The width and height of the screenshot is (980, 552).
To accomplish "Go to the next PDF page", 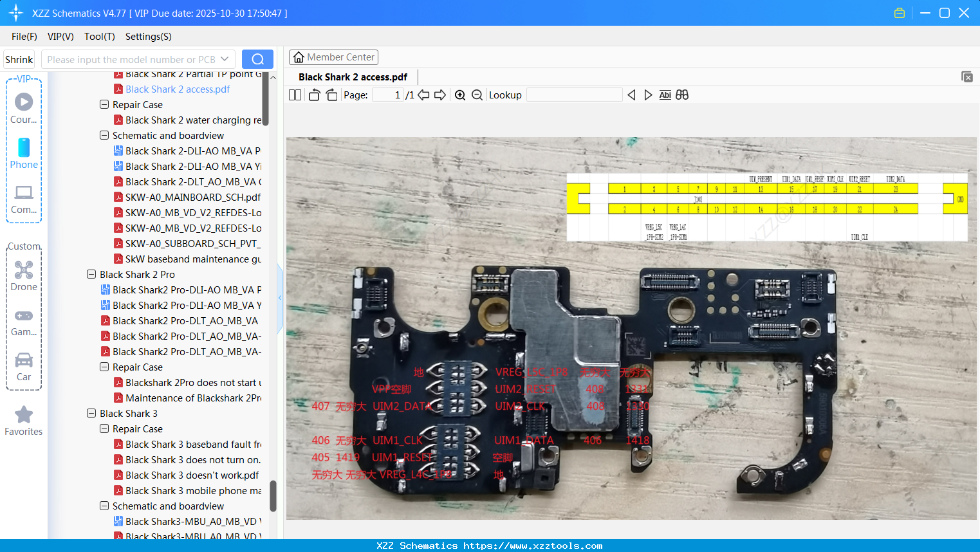I will (x=440, y=95).
